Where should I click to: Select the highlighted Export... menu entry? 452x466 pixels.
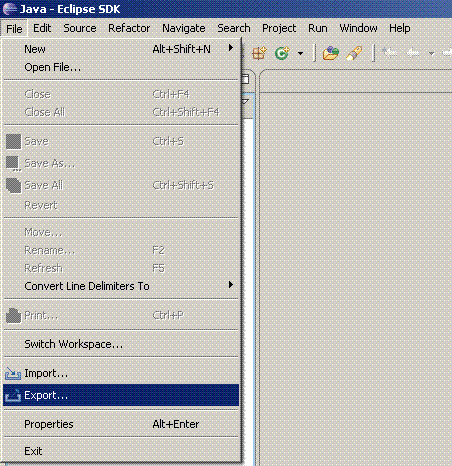[121, 395]
